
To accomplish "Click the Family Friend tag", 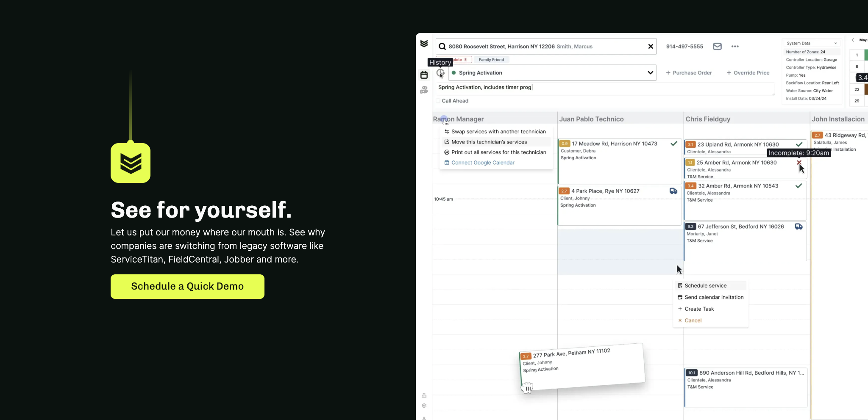I will [x=491, y=60].
